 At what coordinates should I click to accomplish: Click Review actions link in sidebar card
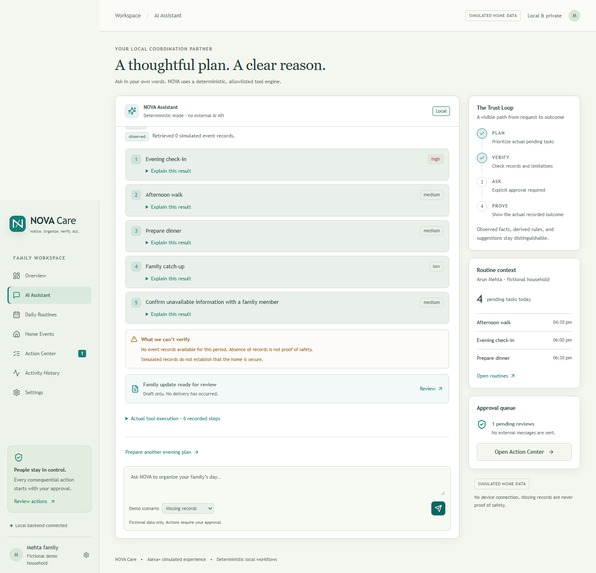[x=34, y=501]
